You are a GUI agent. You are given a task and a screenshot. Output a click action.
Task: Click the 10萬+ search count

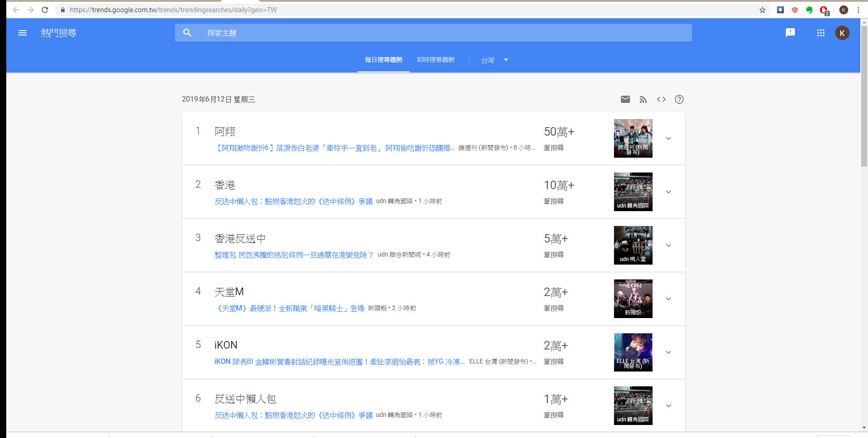coord(559,185)
